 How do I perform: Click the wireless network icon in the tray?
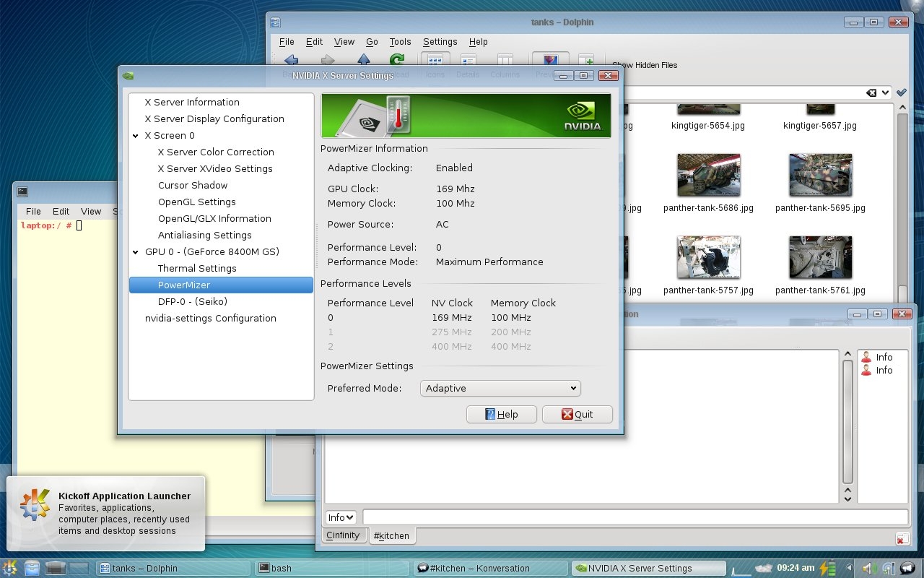(888, 569)
